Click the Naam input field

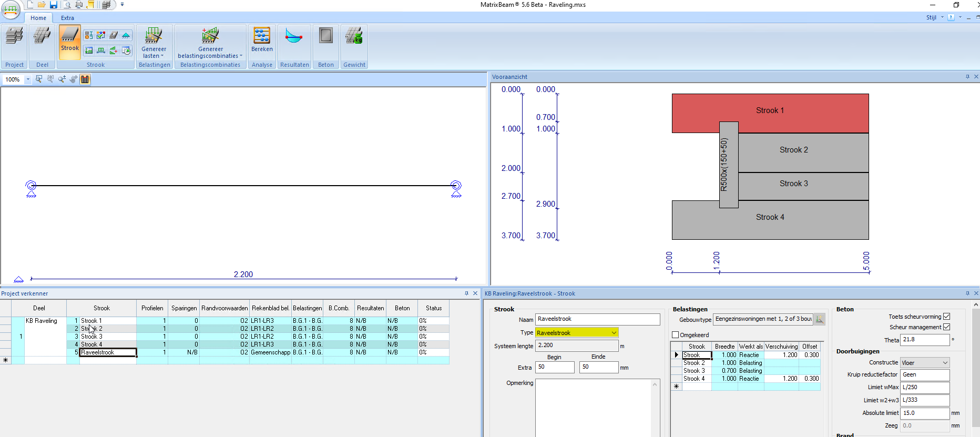pyautogui.click(x=598, y=319)
